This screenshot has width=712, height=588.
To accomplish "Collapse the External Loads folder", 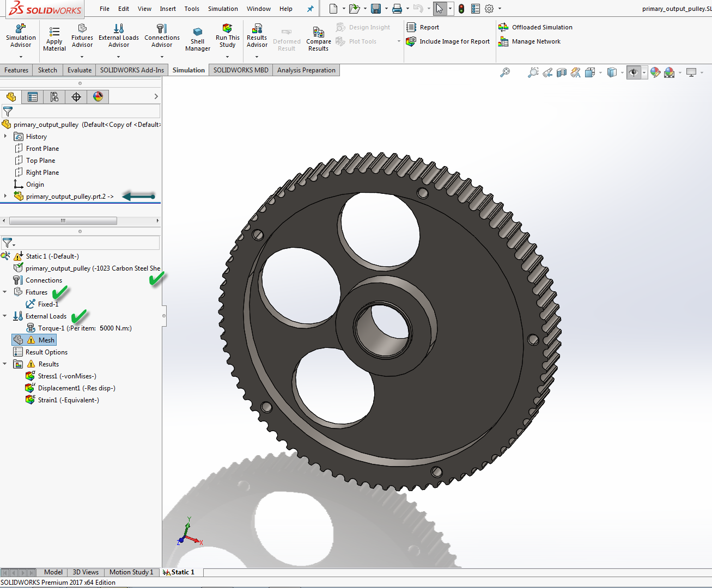I will point(5,316).
